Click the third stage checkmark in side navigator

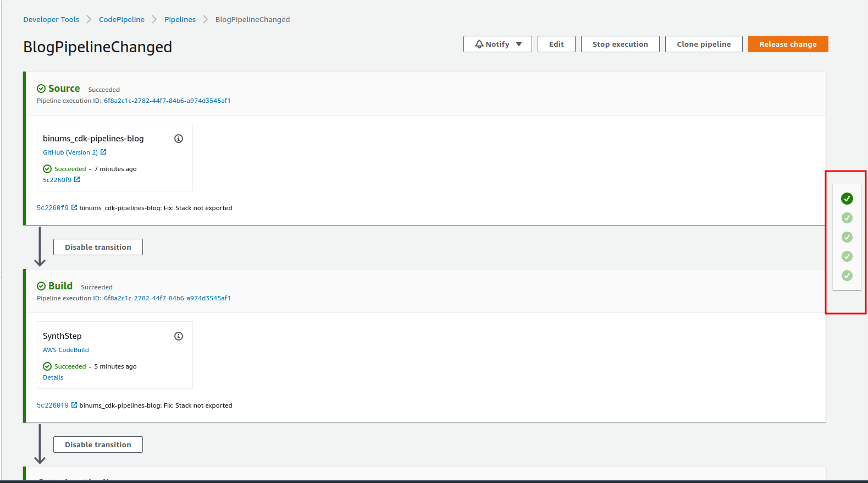pos(847,237)
